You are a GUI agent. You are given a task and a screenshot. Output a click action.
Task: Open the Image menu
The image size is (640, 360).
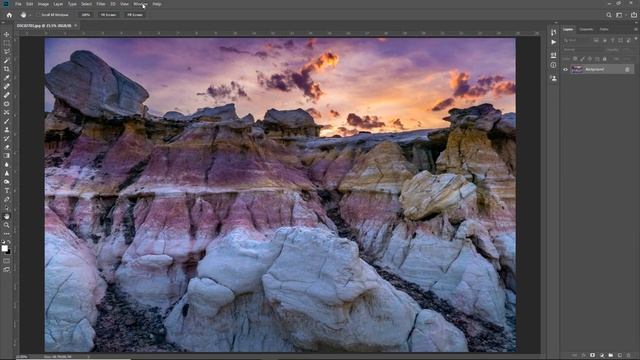tap(43, 4)
